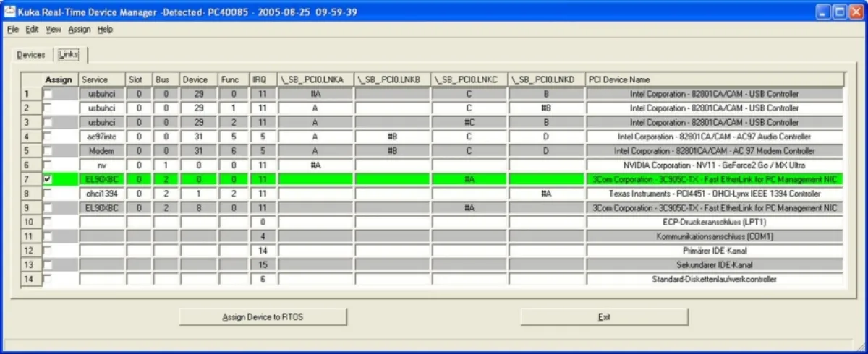Viewport: 868px width, 354px height.
Task: Click the Service column header
Action: (102, 79)
